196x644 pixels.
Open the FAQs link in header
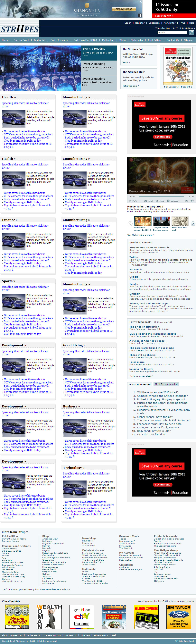(x=182, y=23)
